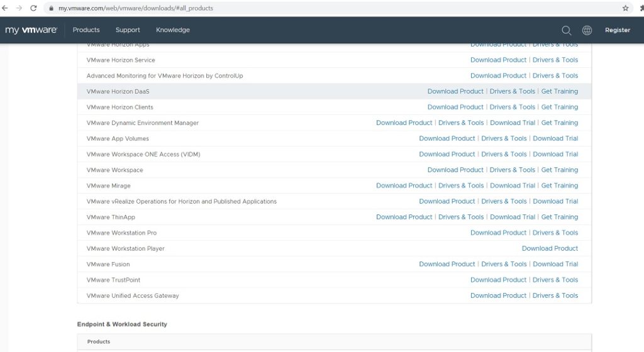Download Product for VMware Horizon Service
Image resolution: width=644 pixels, height=352 pixels.
click(498, 60)
